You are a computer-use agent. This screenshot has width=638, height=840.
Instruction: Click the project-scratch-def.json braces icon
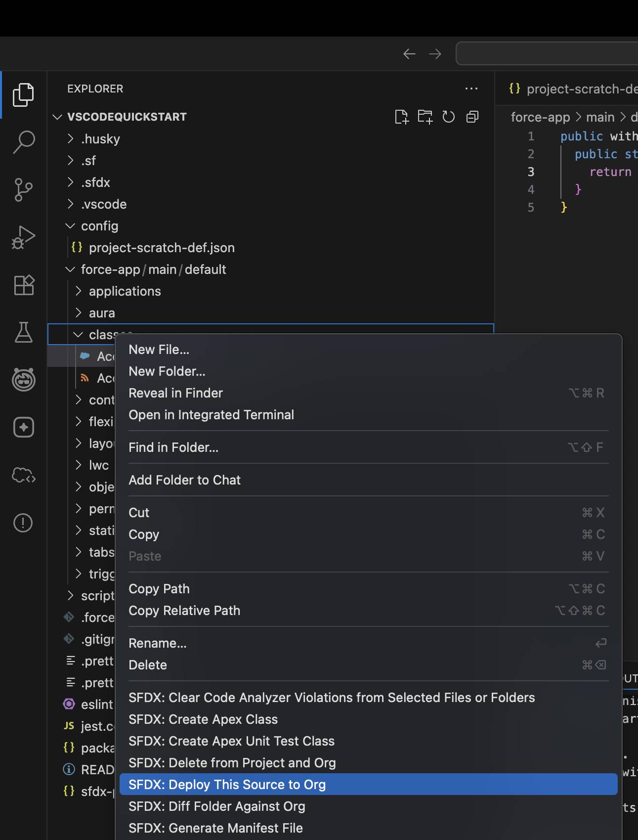click(77, 247)
